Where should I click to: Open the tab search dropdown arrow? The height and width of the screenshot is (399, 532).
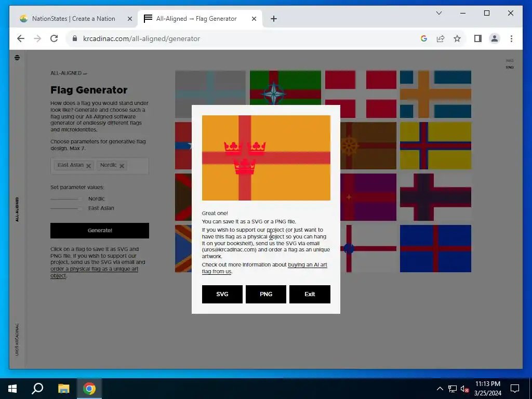tap(438, 13)
